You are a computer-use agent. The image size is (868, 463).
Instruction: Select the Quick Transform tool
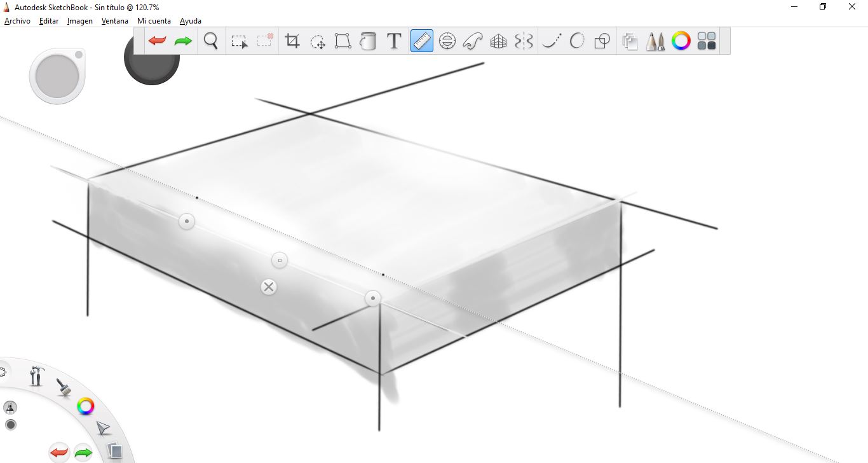point(318,41)
